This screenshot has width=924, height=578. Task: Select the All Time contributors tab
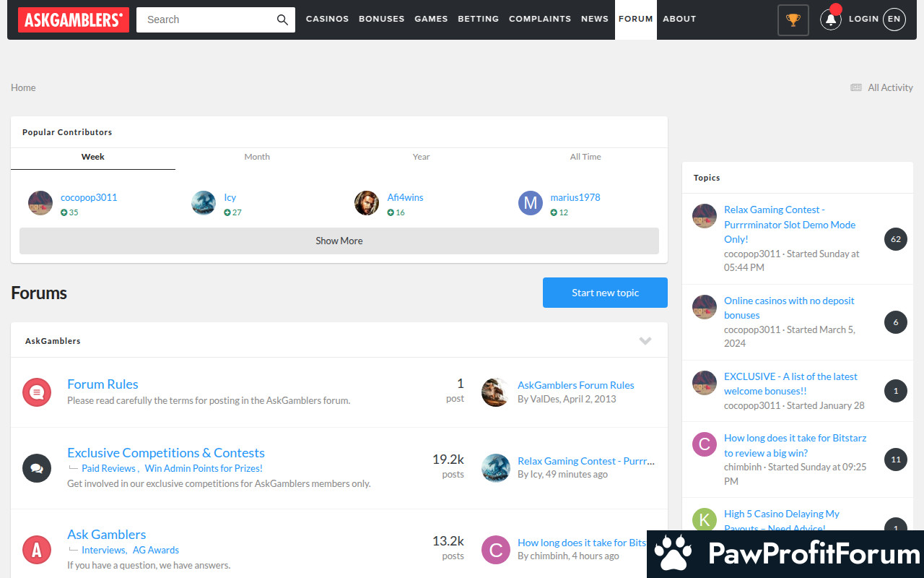tap(585, 157)
